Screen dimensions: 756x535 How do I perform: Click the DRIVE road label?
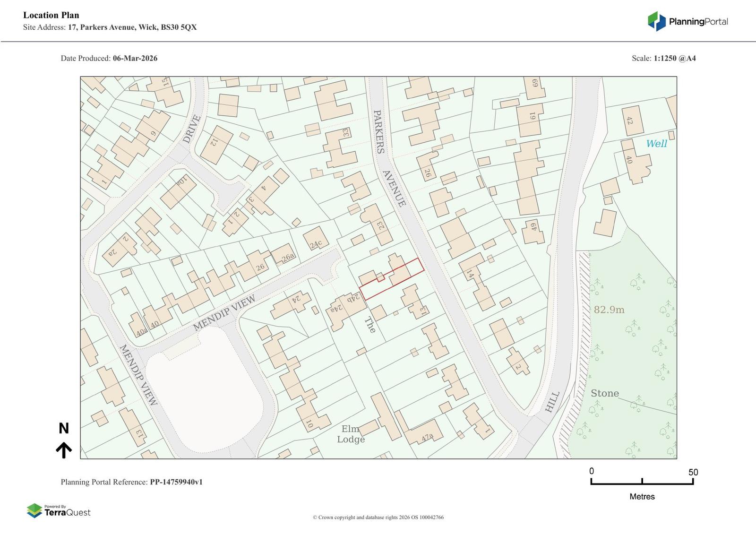(x=191, y=129)
